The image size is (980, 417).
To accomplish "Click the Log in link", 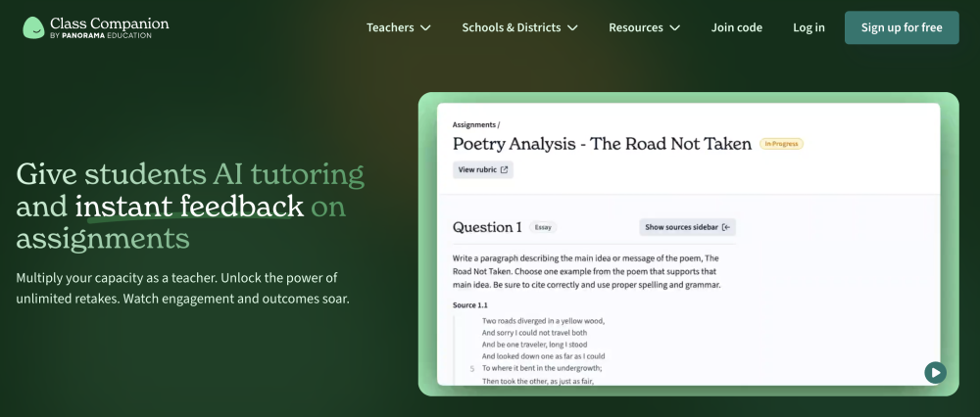I will point(808,27).
